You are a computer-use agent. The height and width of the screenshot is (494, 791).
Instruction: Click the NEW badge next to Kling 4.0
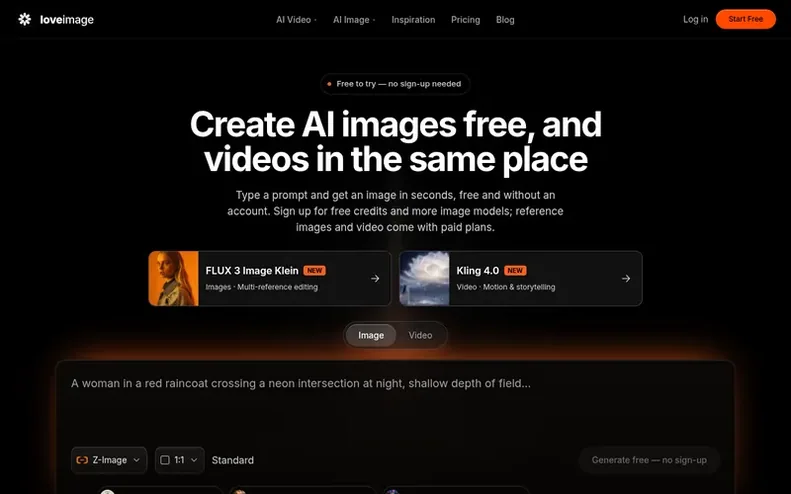pos(515,270)
